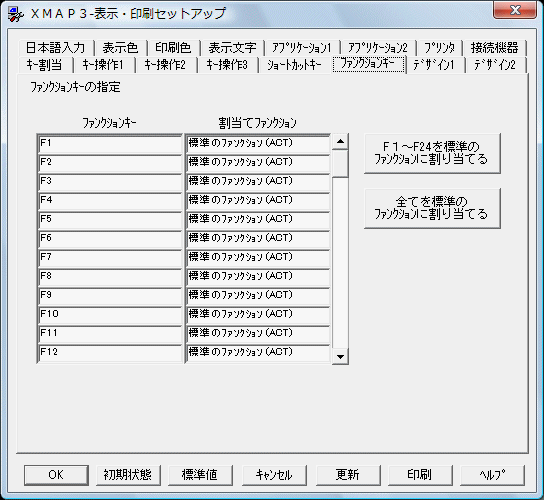Click the ファンクションキー column header above F1
The height and width of the screenshot is (500, 544).
tap(109, 123)
